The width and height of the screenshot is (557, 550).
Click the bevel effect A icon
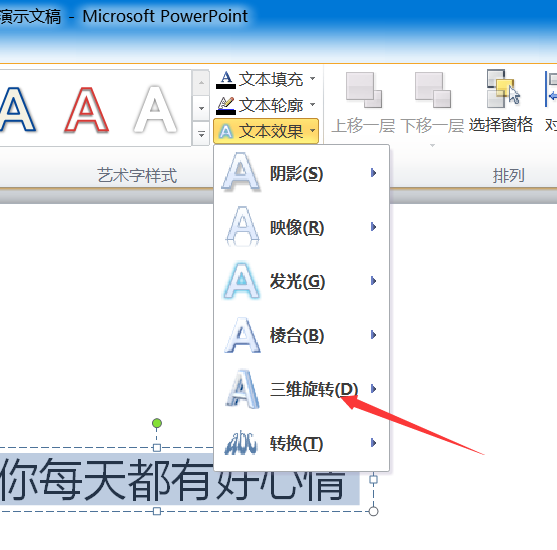coord(242,335)
